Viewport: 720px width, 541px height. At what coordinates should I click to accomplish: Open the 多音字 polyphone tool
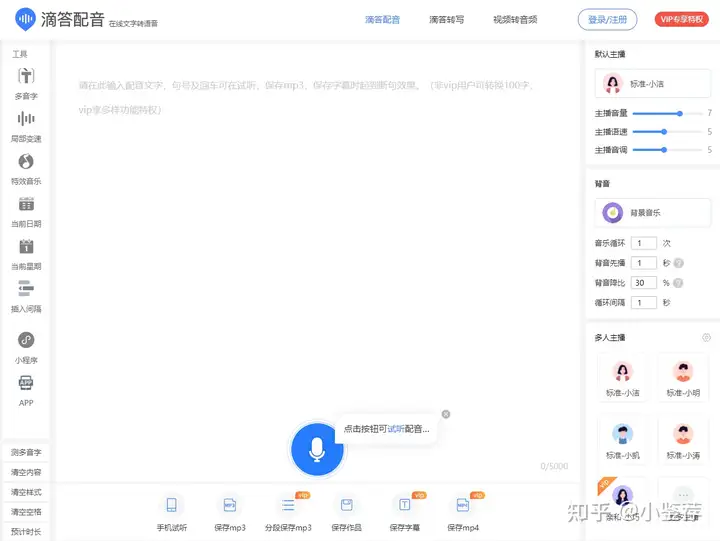click(x=26, y=83)
